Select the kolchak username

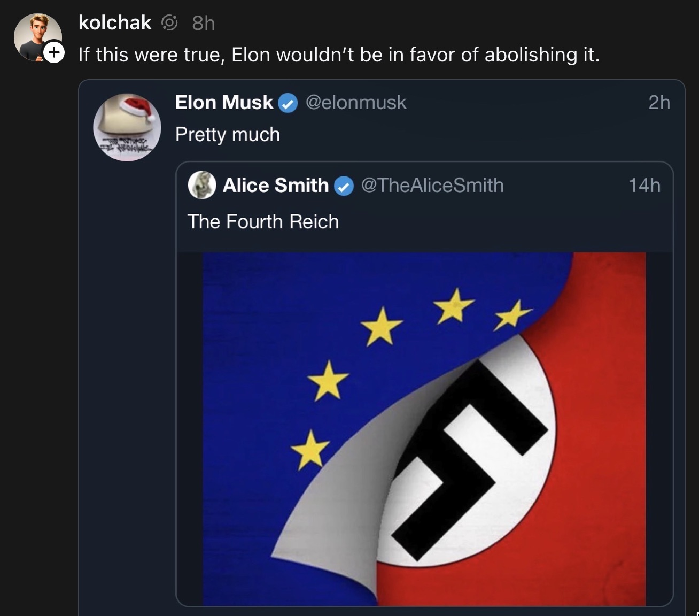click(115, 22)
